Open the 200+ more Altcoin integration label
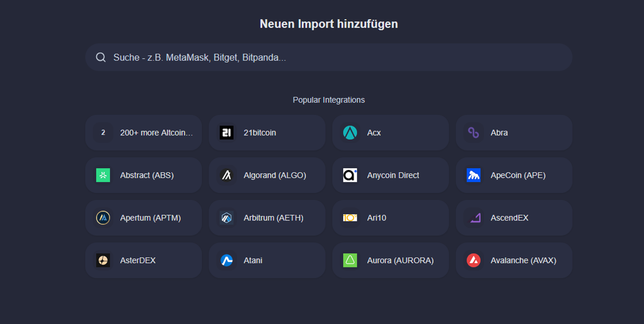 coord(156,133)
